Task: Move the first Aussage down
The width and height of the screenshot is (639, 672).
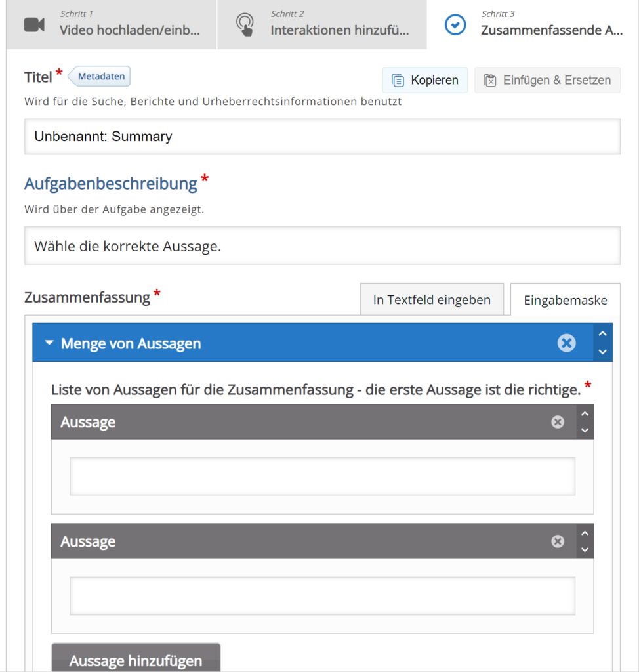Action: [x=585, y=430]
